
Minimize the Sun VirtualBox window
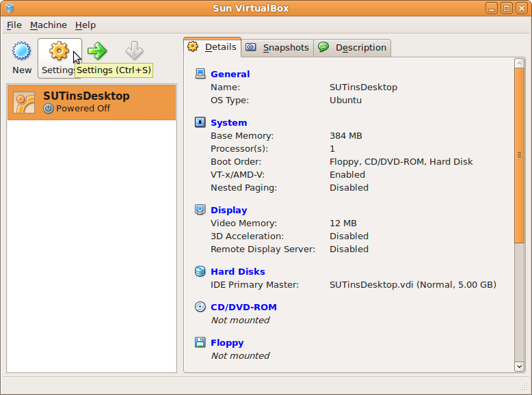(x=492, y=8)
